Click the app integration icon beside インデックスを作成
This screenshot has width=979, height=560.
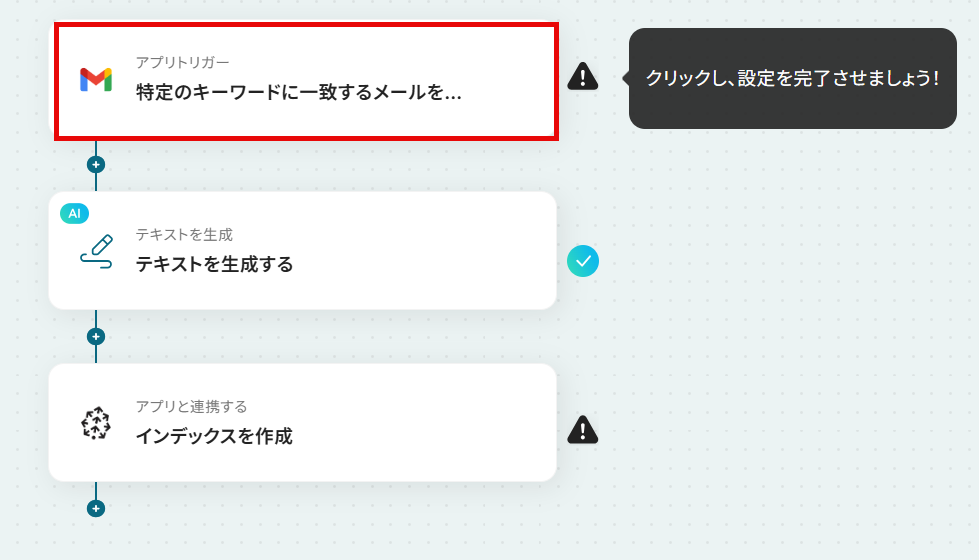(96, 423)
